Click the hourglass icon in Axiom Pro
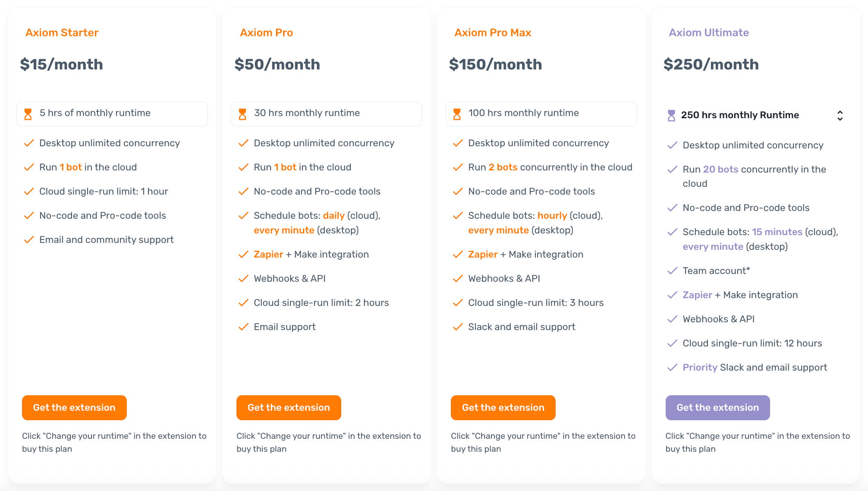The width and height of the screenshot is (868, 491). (242, 114)
